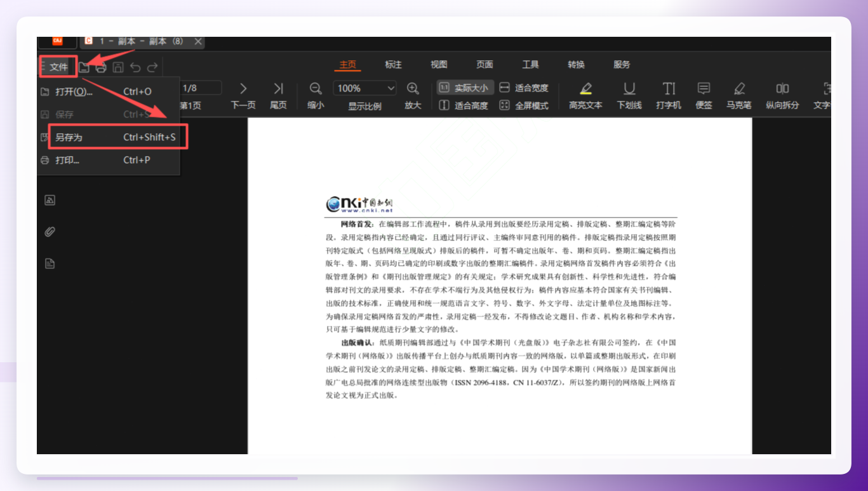Switch to the 标注 tab
Viewport: 868px width, 491px height.
tap(394, 65)
